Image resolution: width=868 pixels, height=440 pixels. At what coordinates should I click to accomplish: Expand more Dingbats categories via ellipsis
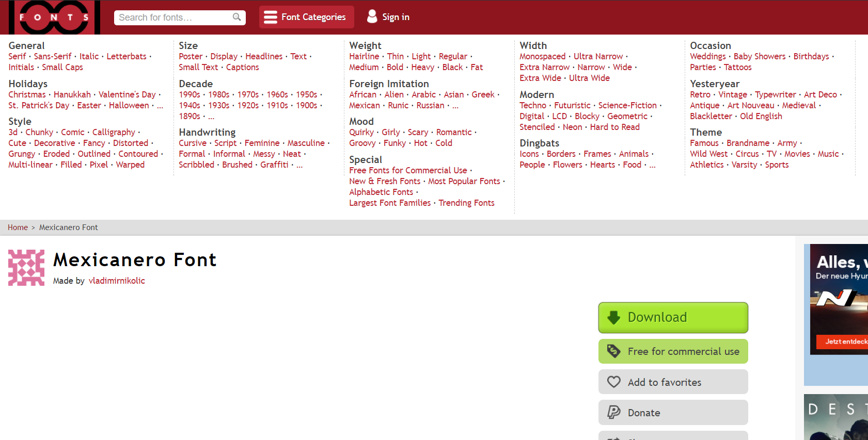click(x=653, y=165)
